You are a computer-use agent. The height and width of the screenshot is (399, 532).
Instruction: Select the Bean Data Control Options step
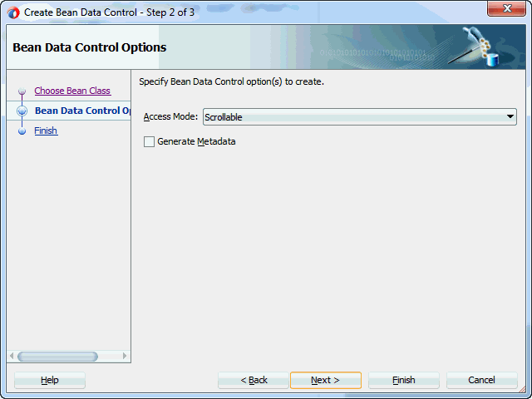pos(82,111)
